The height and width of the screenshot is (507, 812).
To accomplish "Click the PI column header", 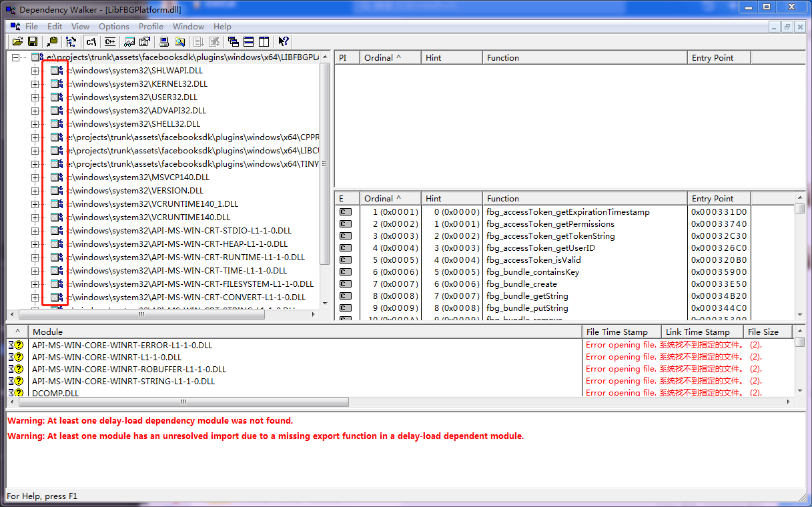I will point(347,57).
